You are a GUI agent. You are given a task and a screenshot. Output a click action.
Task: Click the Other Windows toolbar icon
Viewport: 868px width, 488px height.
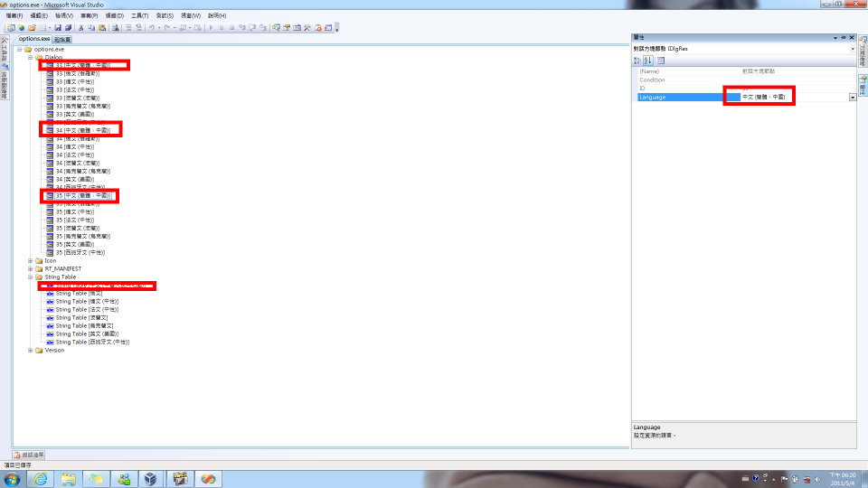point(328,28)
